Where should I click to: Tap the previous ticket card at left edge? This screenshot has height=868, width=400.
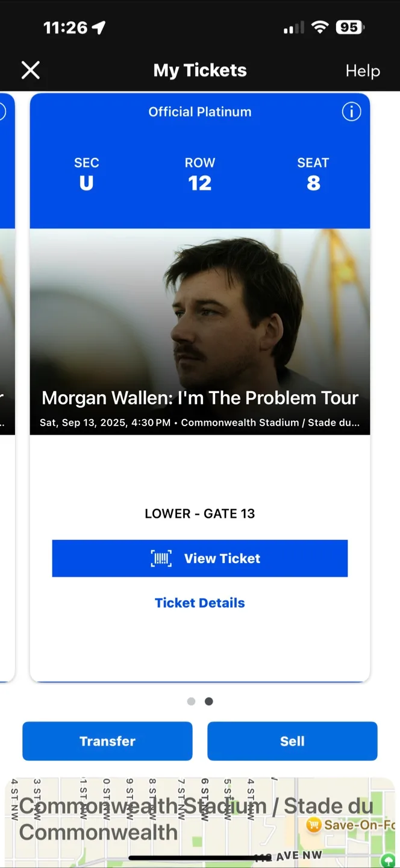coord(7,386)
